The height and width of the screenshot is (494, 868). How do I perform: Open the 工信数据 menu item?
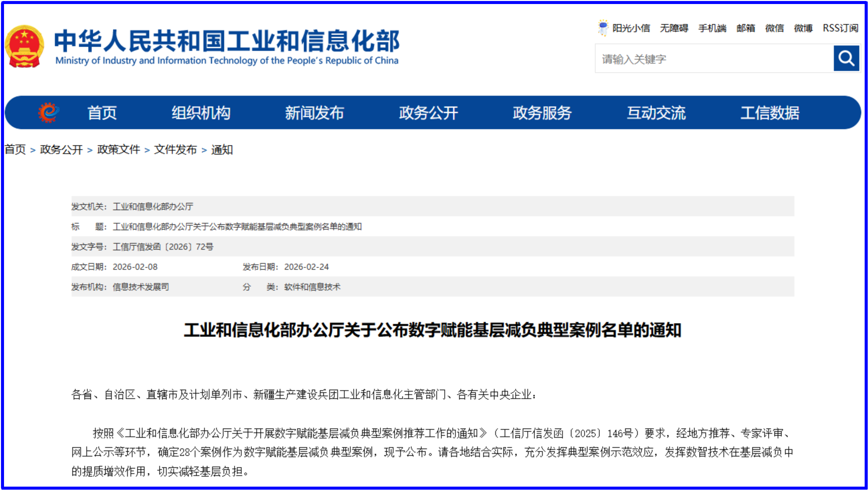pos(771,113)
